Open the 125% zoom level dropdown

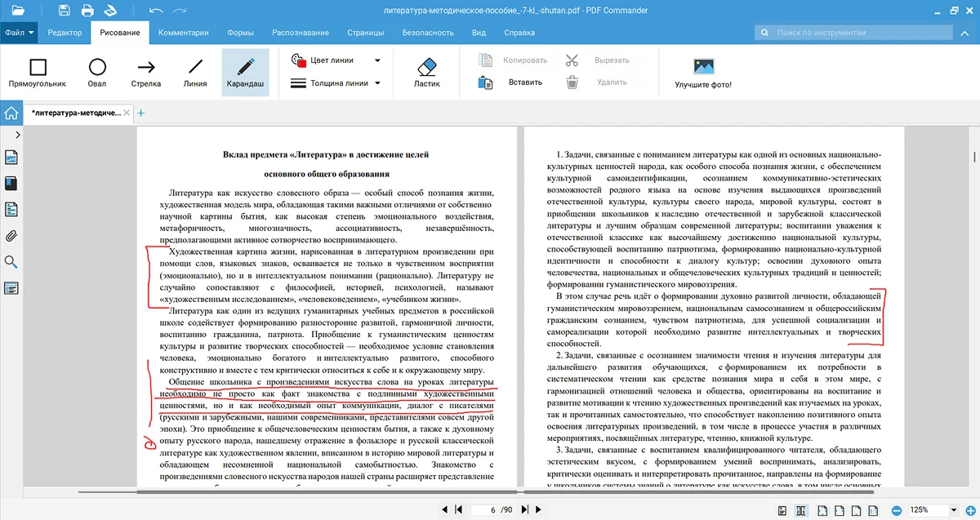pos(953,510)
